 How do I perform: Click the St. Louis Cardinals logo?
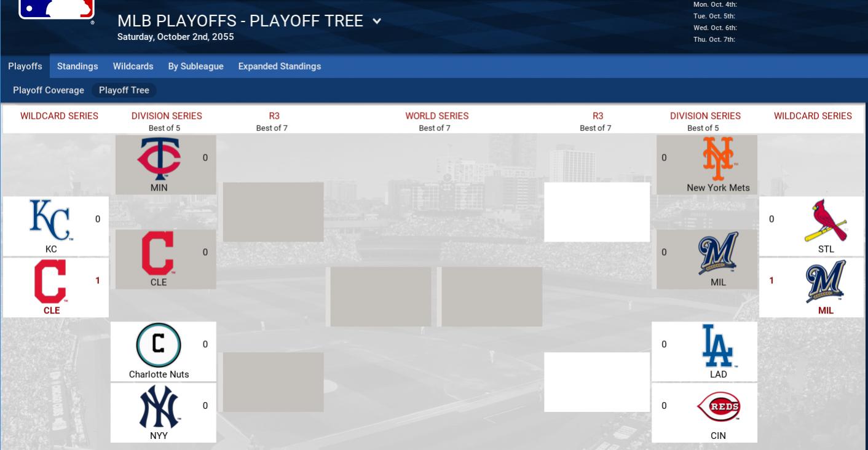(826, 220)
